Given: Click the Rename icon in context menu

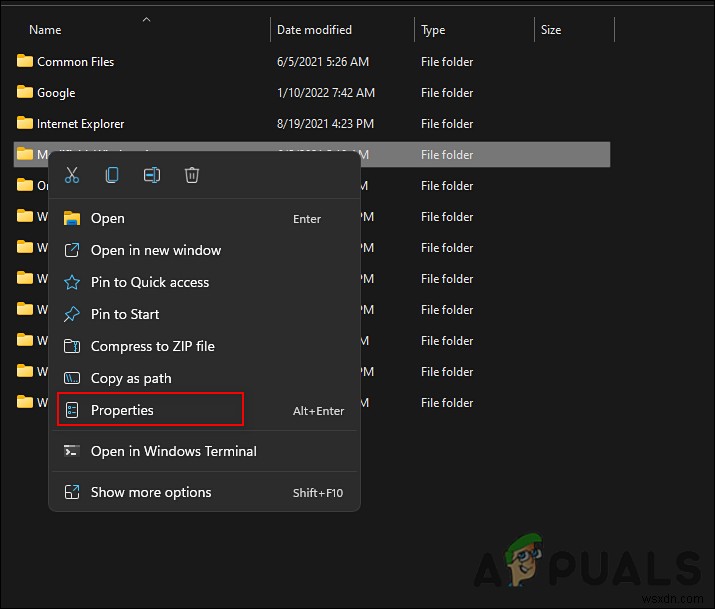Looking at the screenshot, I should [152, 175].
